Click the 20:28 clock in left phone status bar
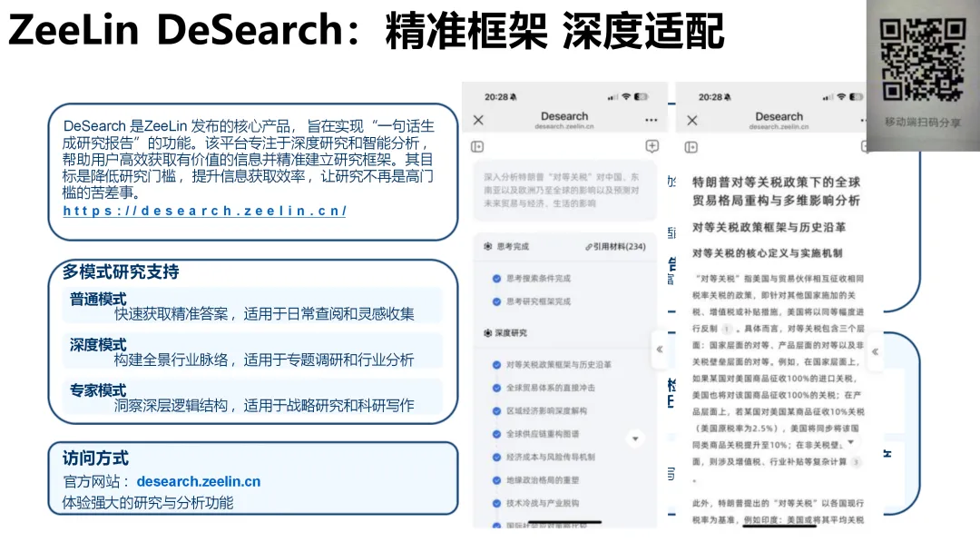The height and width of the screenshot is (552, 980). point(496,97)
